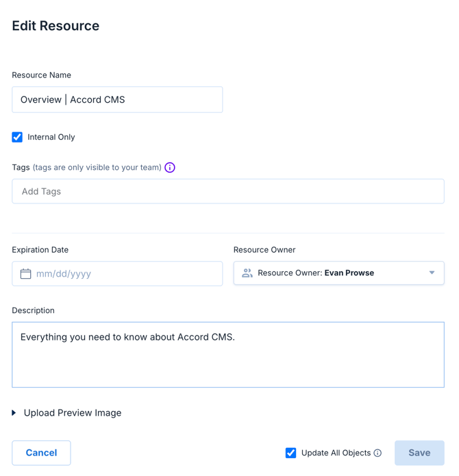Click the Resource Owner dropdown caret arrow
The image size is (459, 476).
pyautogui.click(x=432, y=273)
